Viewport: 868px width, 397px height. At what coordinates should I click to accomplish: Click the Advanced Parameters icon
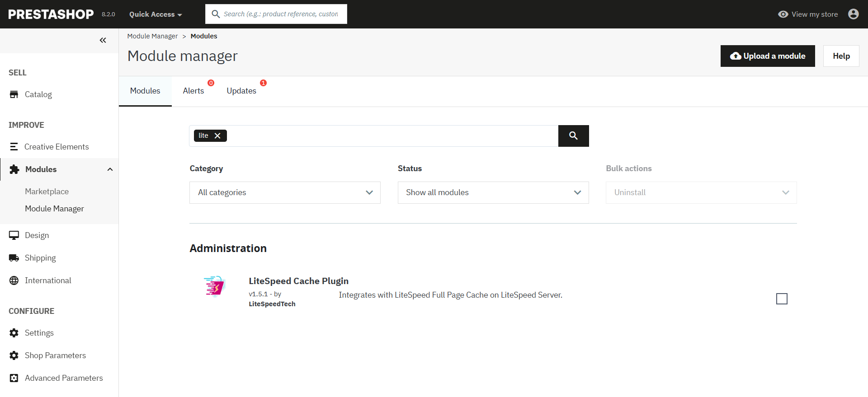click(x=14, y=378)
